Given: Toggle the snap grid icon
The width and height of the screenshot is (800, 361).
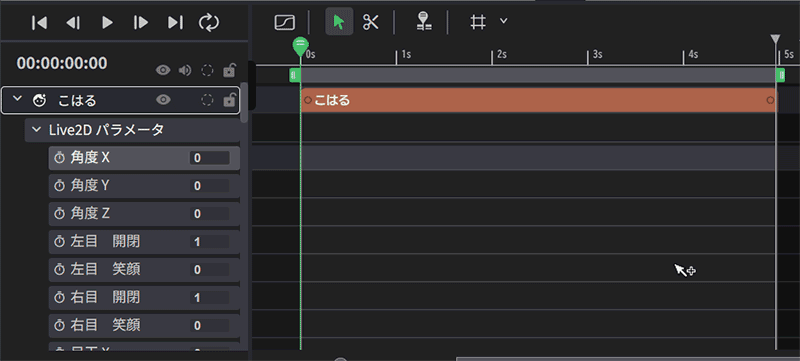Looking at the screenshot, I should pos(478,22).
